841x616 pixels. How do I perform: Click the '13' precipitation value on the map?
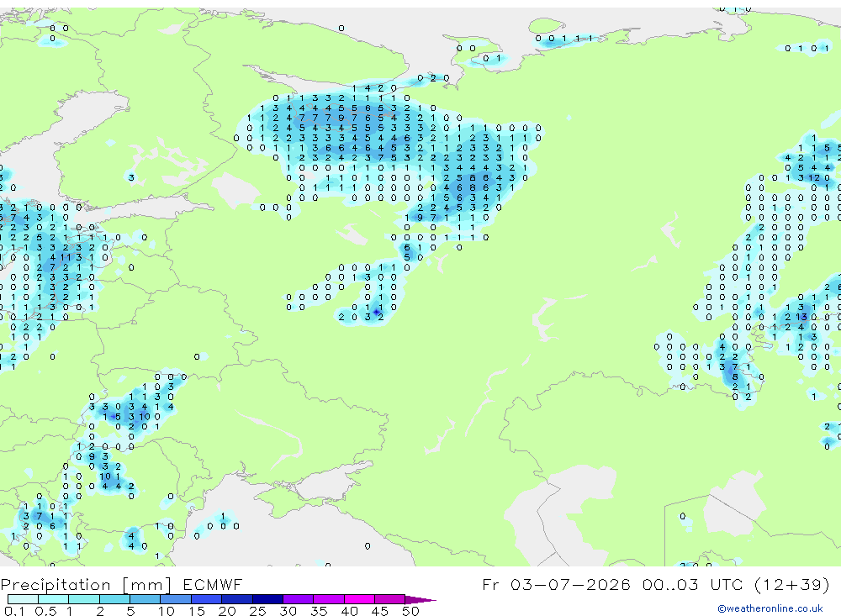coord(801,317)
